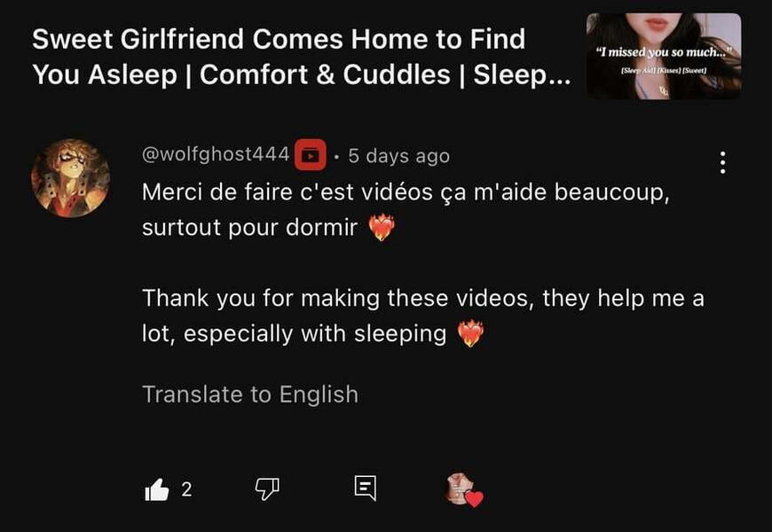Translate the comment to English

click(x=250, y=395)
